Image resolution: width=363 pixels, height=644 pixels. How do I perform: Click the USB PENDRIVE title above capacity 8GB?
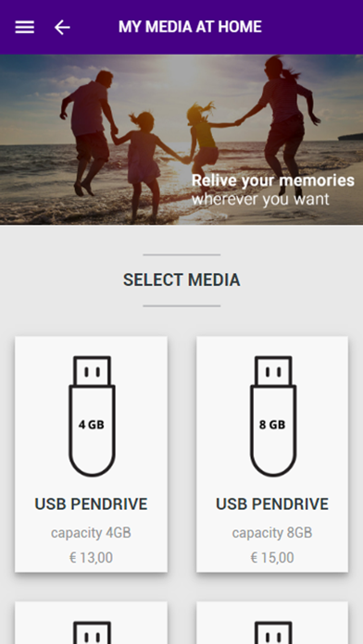[x=272, y=504]
